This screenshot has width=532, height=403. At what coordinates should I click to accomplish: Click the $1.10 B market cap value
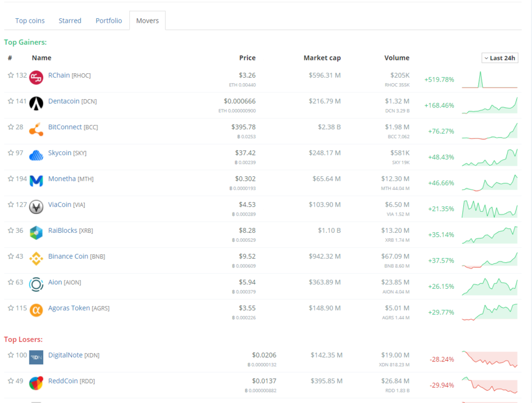pos(329,230)
